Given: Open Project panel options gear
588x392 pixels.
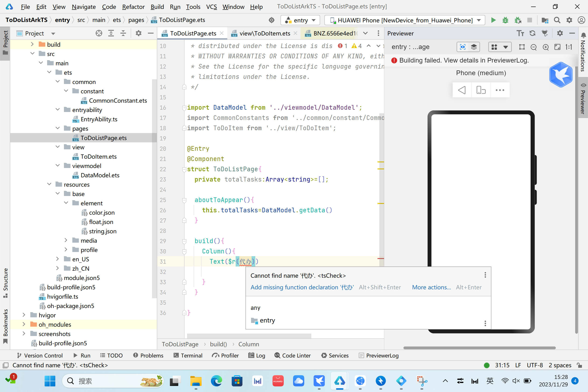Looking at the screenshot, I should click(x=139, y=33).
